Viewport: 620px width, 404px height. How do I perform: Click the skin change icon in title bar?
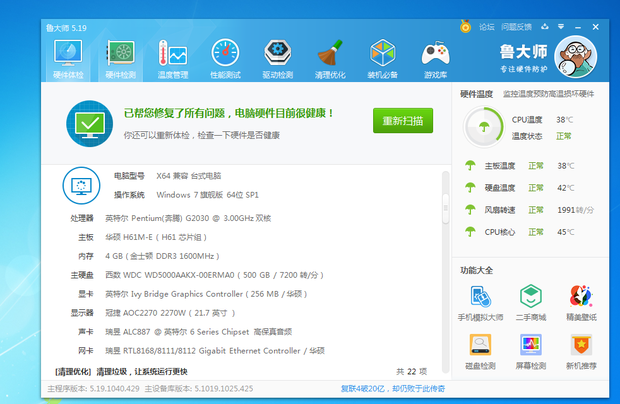point(545,26)
